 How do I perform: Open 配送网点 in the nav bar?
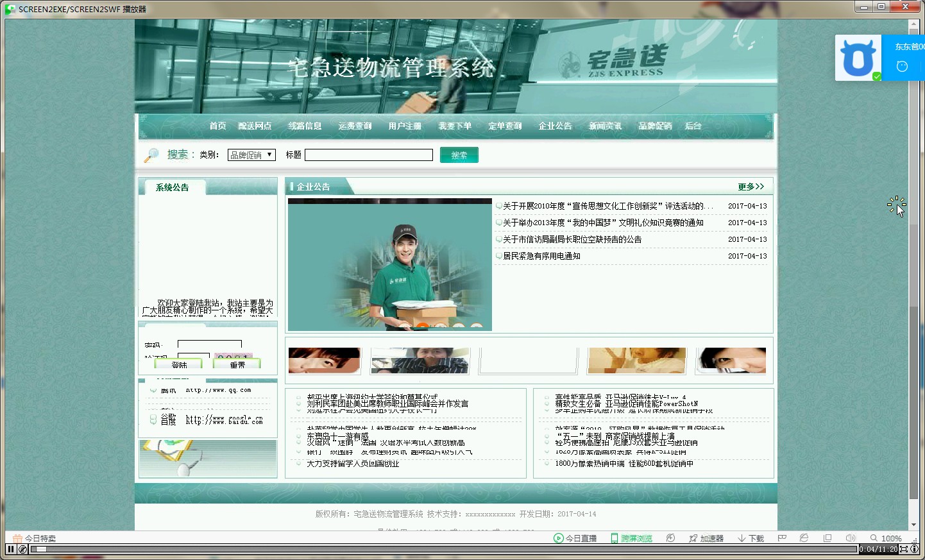coord(255,126)
